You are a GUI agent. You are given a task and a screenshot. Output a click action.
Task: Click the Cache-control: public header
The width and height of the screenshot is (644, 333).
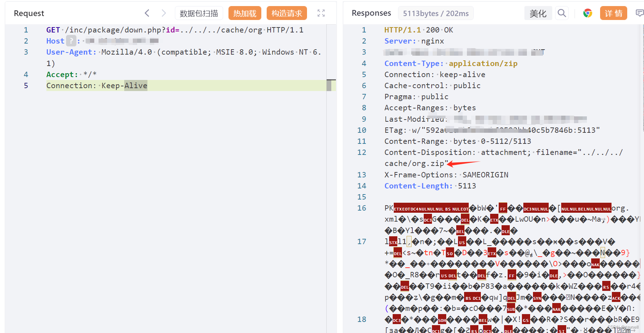tap(432, 86)
